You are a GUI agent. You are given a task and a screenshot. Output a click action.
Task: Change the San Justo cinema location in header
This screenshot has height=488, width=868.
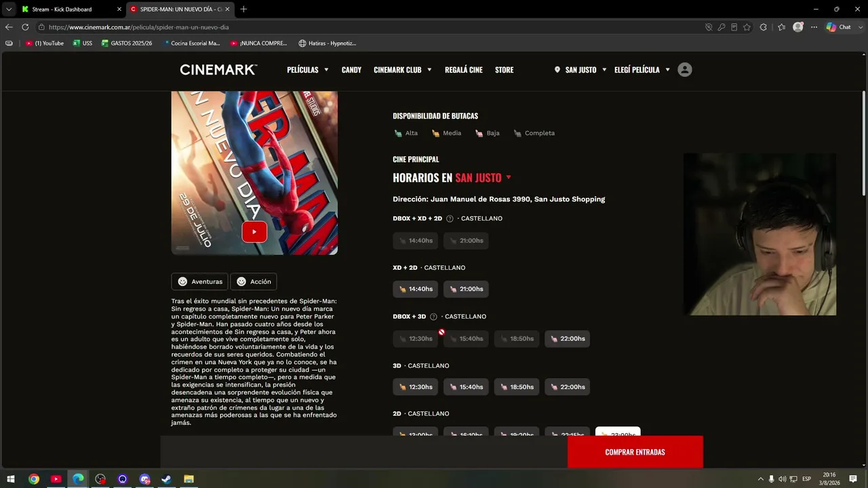(x=580, y=70)
